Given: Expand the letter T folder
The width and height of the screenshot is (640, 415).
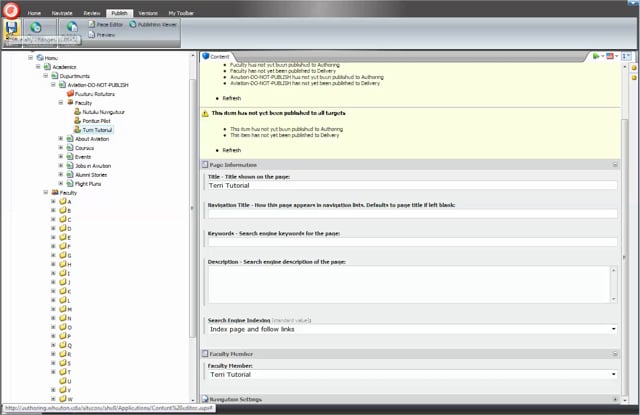Looking at the screenshot, I should point(53,372).
